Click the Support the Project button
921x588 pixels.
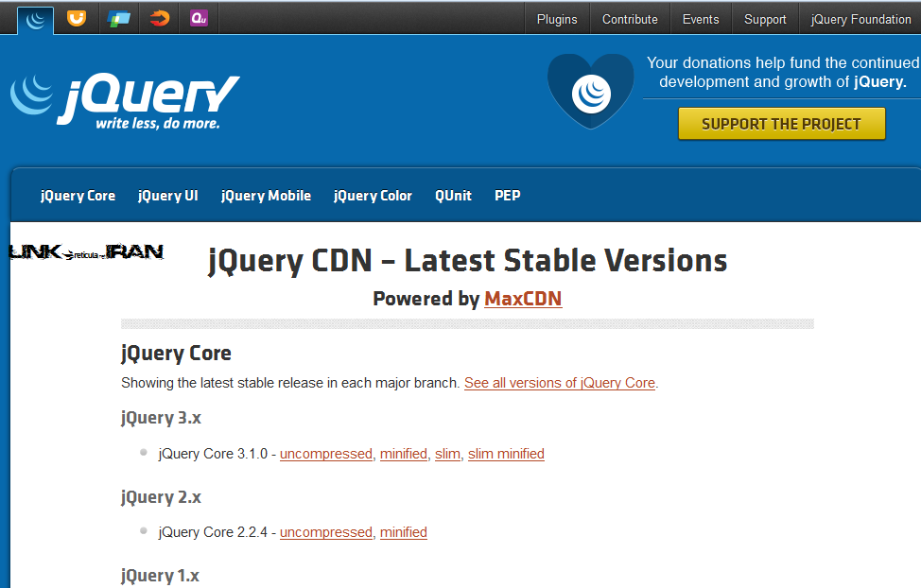pyautogui.click(x=781, y=124)
